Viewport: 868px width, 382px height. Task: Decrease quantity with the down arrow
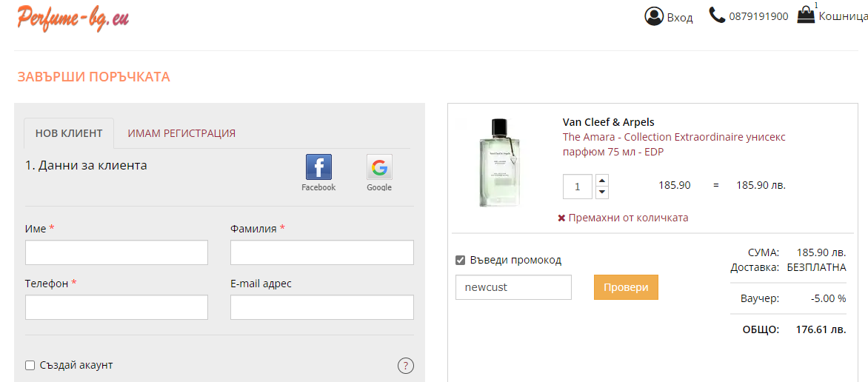point(601,192)
